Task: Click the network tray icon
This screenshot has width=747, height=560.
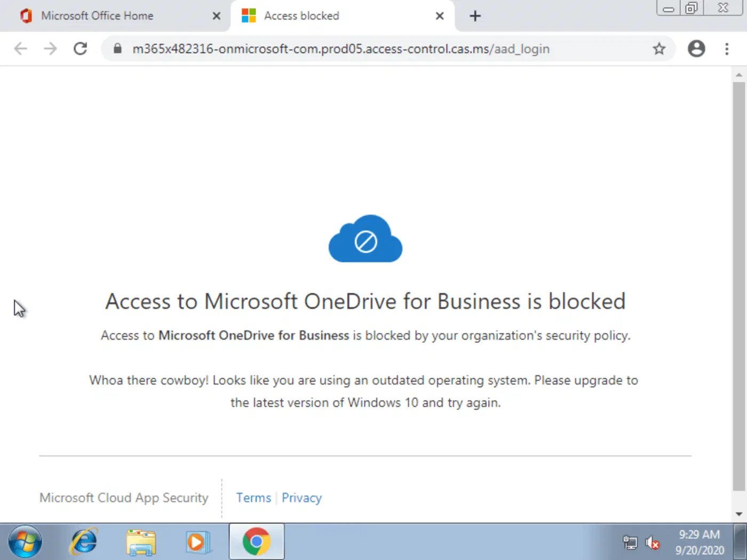Action: pyautogui.click(x=630, y=543)
